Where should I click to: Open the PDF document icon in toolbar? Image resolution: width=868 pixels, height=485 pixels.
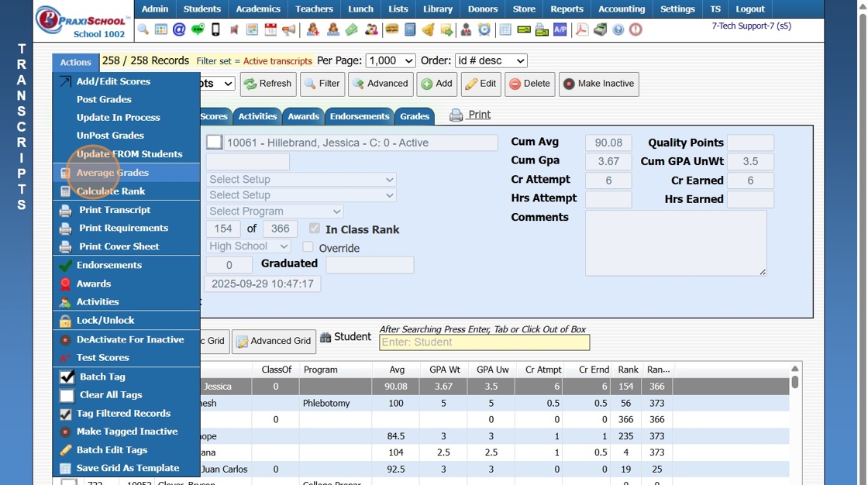click(582, 30)
